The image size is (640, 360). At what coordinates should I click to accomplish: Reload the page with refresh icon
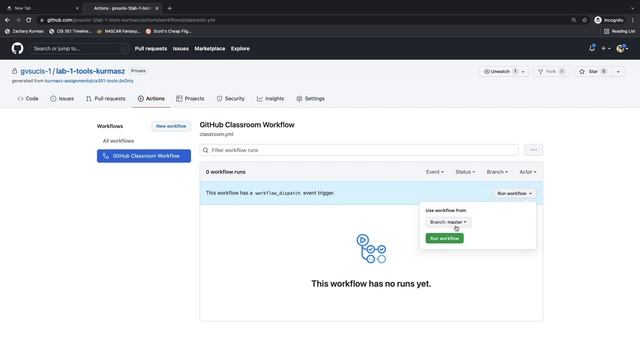(x=29, y=20)
